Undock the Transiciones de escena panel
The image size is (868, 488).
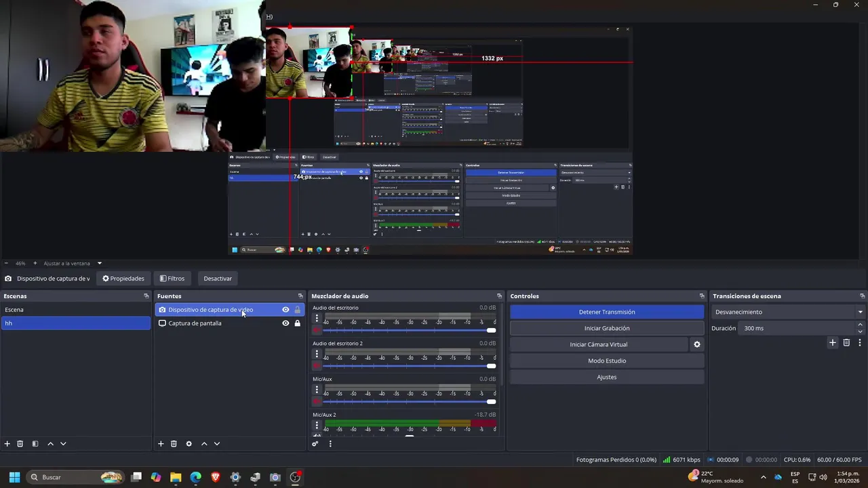(x=862, y=296)
